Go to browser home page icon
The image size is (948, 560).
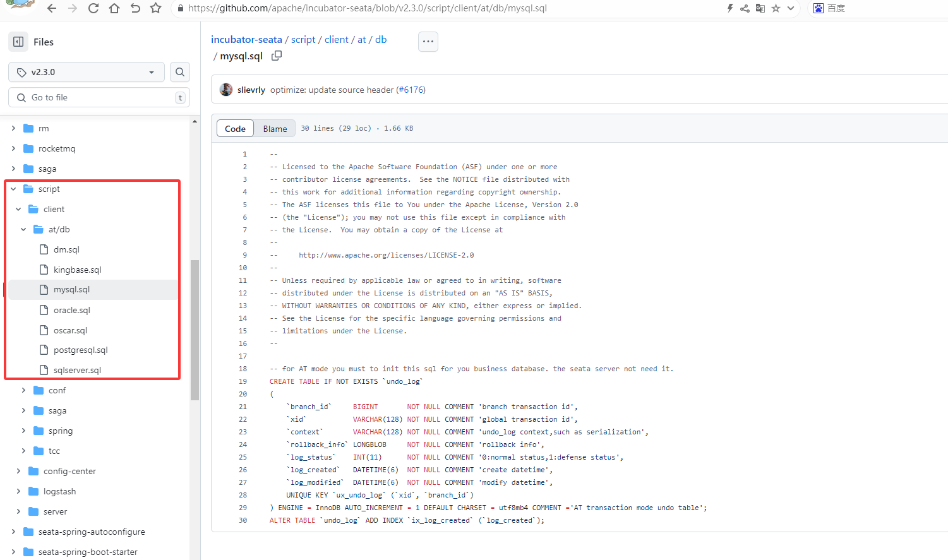114,8
